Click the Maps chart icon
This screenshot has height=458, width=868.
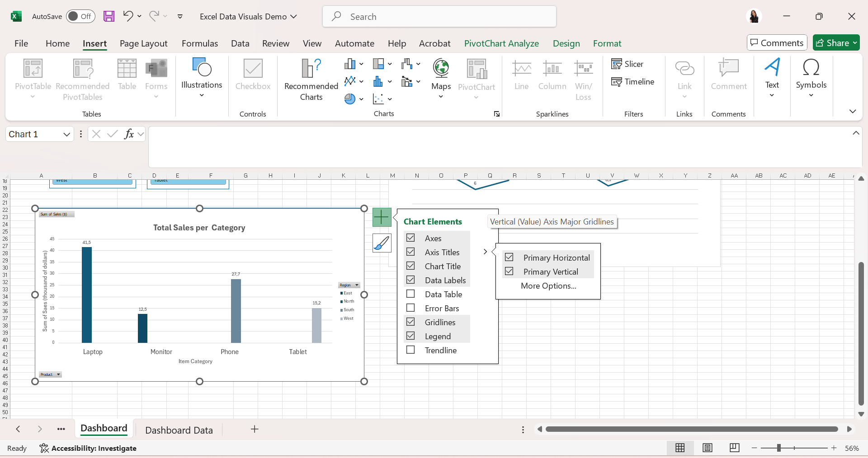click(x=441, y=68)
